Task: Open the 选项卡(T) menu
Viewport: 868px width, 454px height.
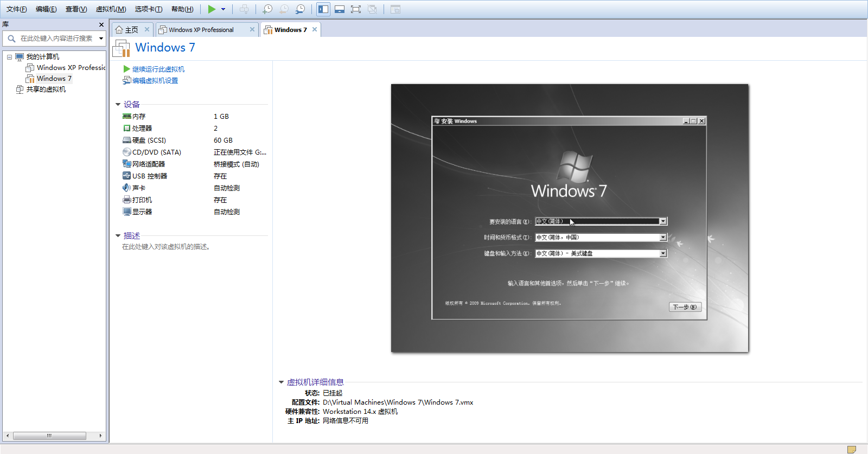Action: tap(149, 9)
